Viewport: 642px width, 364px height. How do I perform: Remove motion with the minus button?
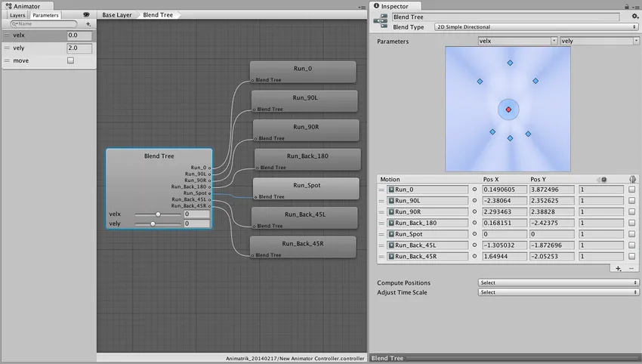click(x=631, y=268)
